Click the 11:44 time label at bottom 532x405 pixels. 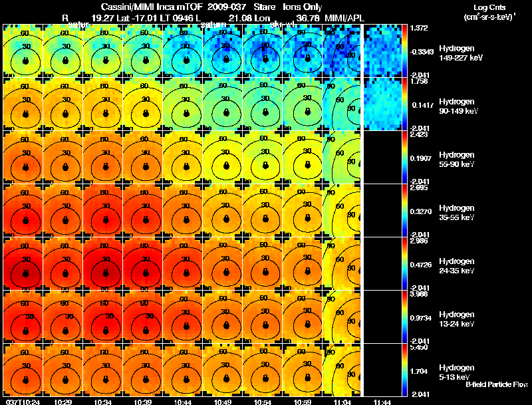point(382,402)
